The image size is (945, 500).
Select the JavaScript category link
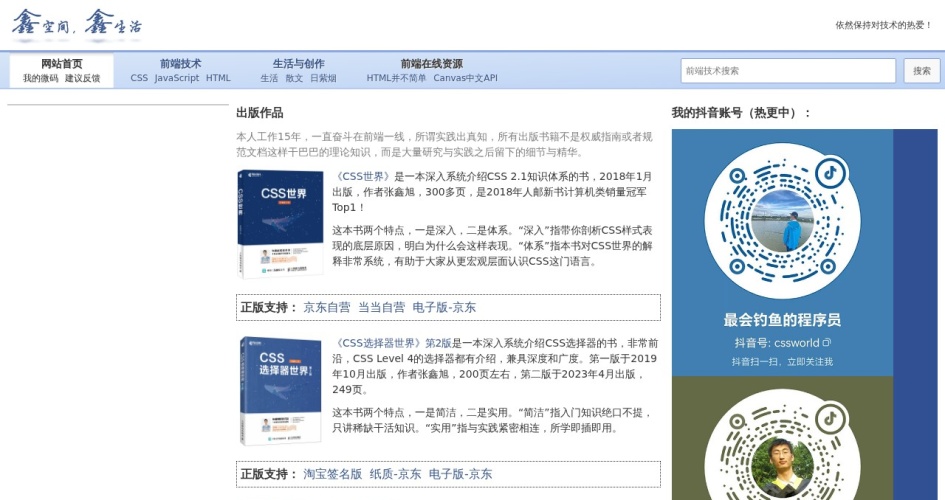(177, 78)
